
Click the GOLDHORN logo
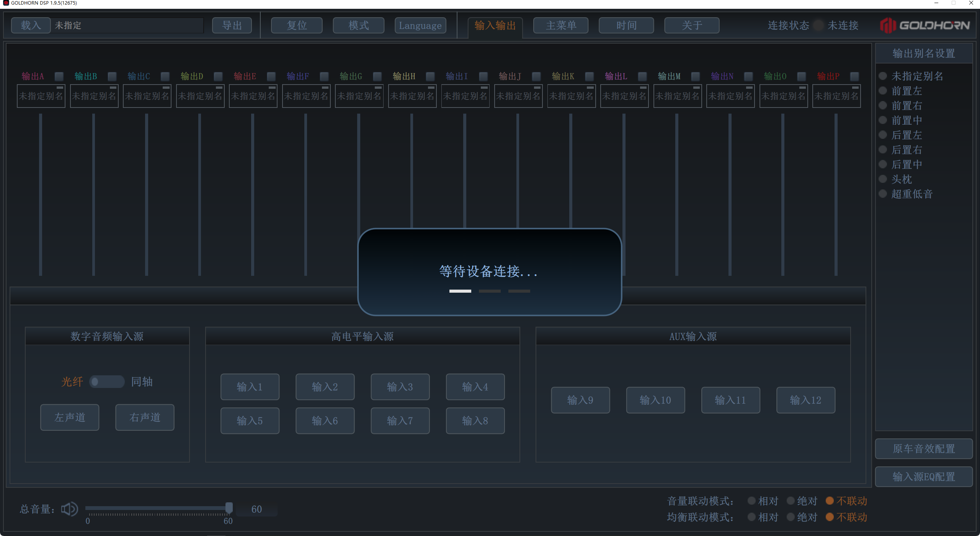pos(924,25)
